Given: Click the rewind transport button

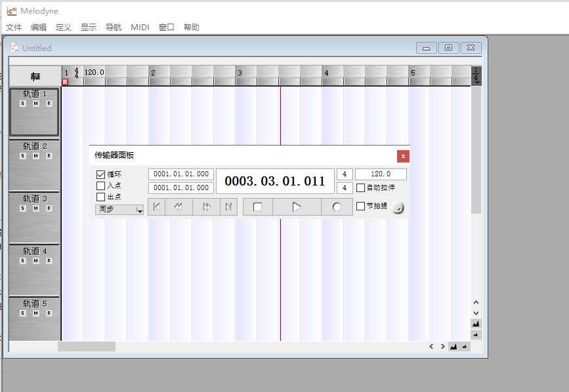Looking at the screenshot, I should [179, 207].
